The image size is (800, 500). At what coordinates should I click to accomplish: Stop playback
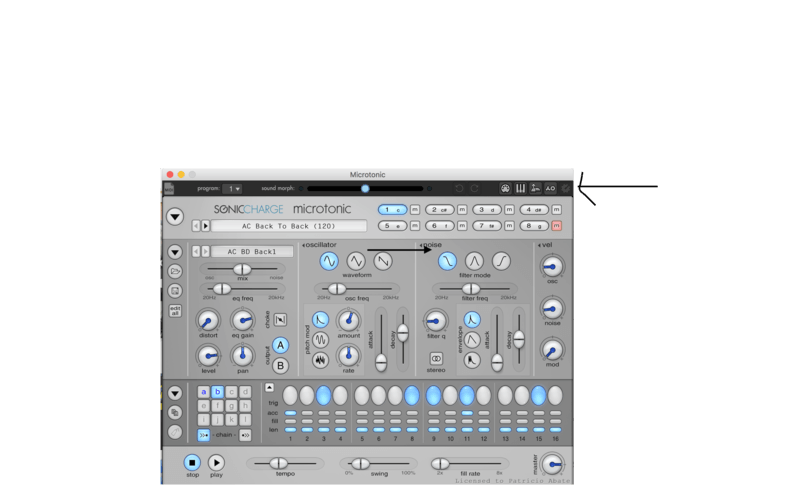[192, 463]
